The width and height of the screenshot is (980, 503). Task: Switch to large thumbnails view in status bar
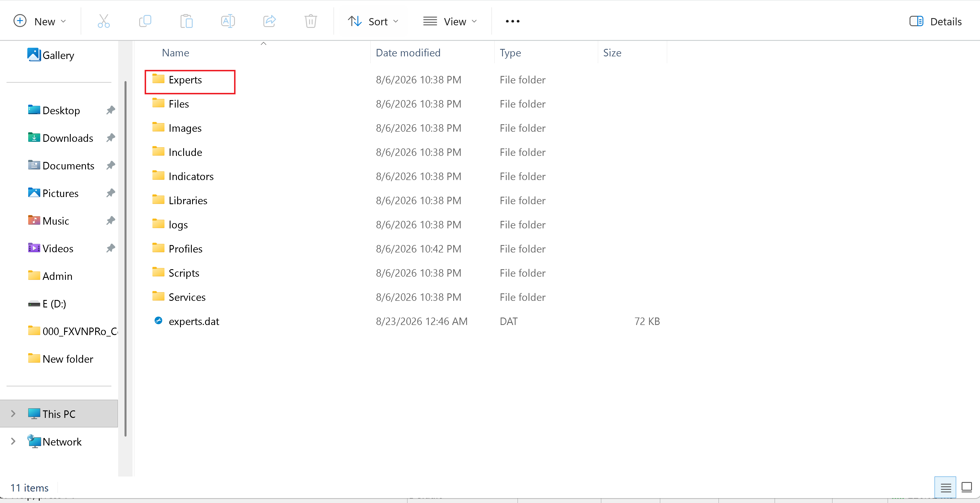966,487
